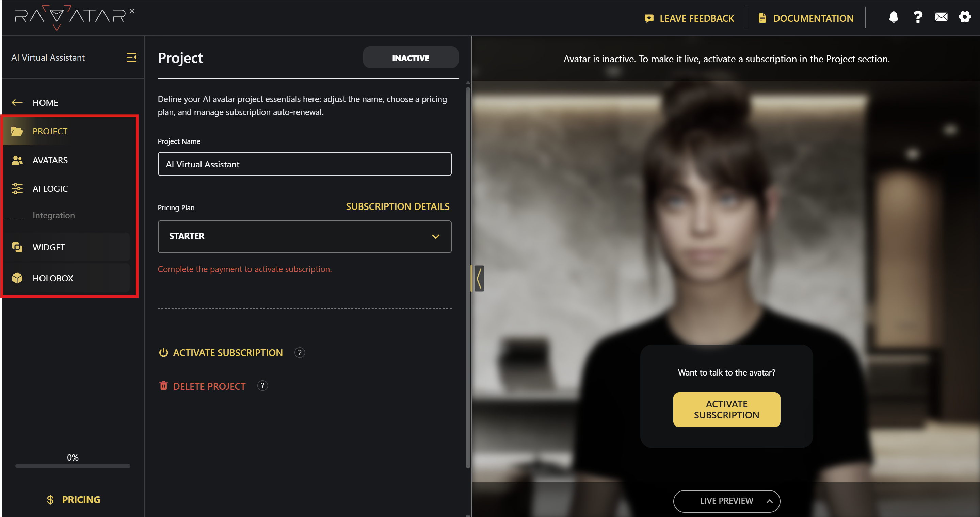Click the help question mark icon
This screenshot has height=517, width=980.
[x=918, y=17]
